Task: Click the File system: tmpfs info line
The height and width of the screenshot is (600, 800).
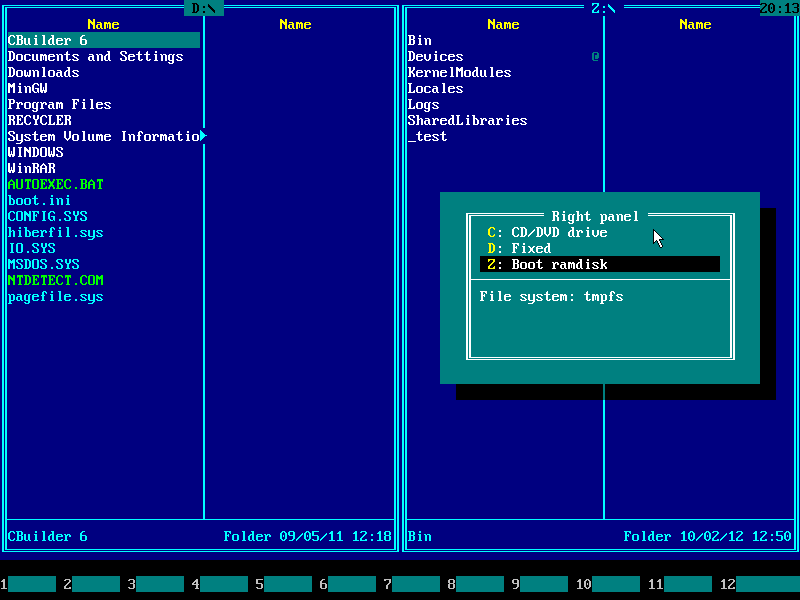Action: click(x=551, y=296)
